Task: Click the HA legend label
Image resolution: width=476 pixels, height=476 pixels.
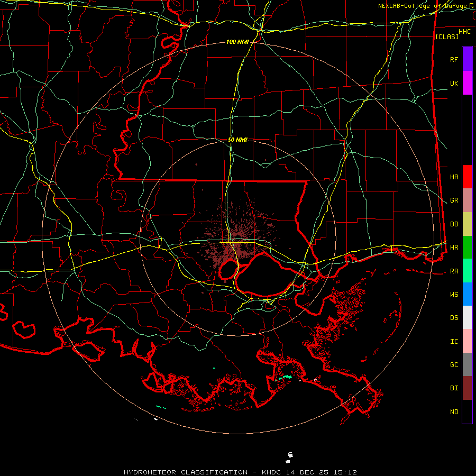Action: 454,177
